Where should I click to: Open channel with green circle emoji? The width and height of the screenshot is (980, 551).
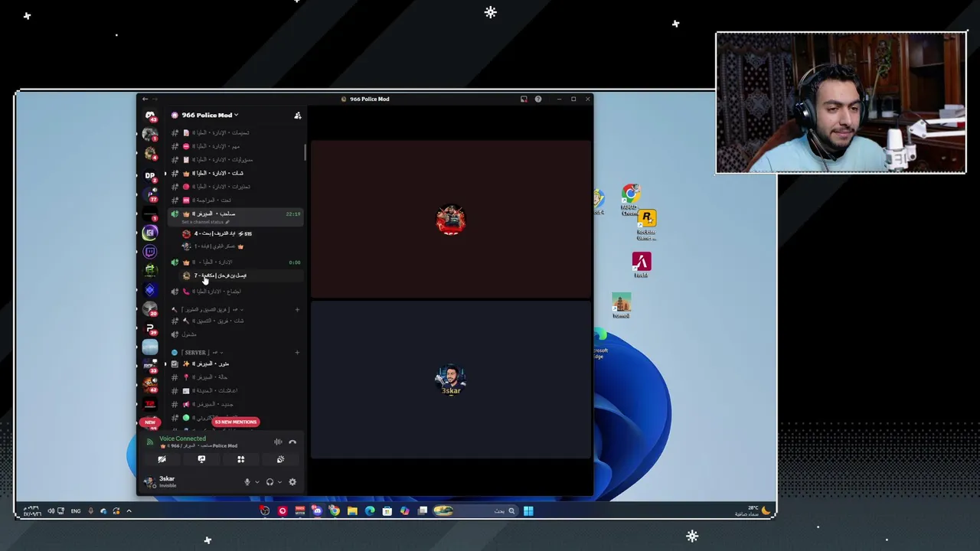pyautogui.click(x=236, y=418)
